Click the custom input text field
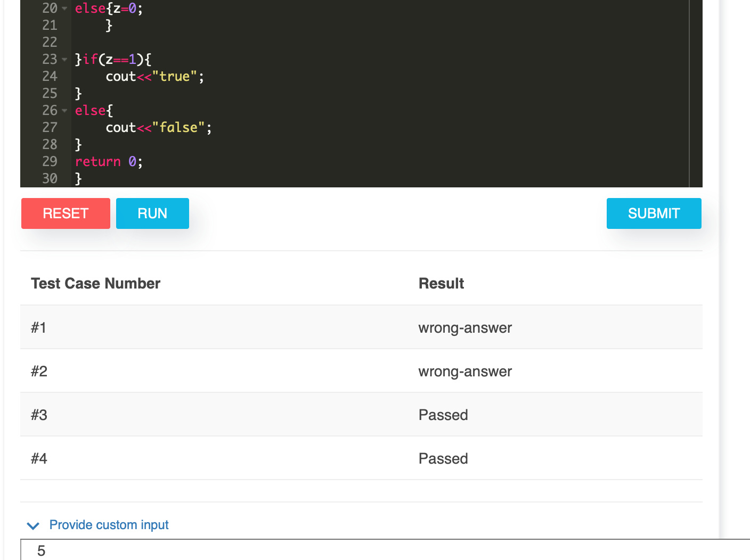Viewport: 750px width, 560px height. [385, 550]
